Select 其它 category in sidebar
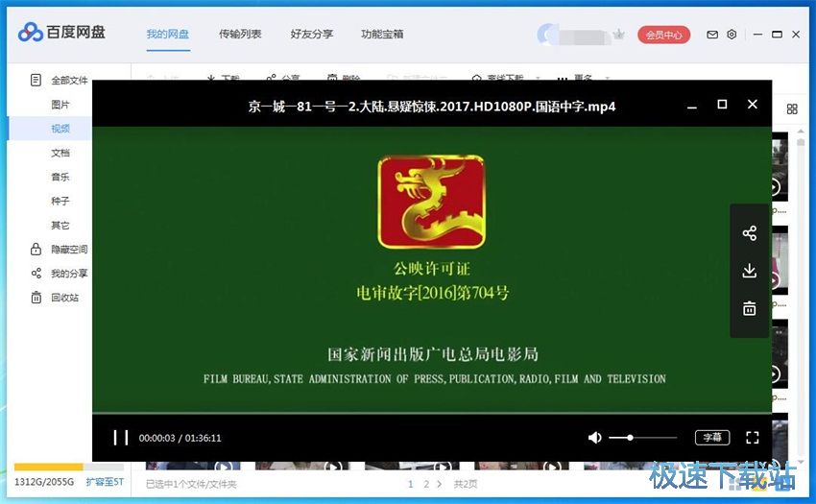This screenshot has width=816, height=504. coord(60,225)
